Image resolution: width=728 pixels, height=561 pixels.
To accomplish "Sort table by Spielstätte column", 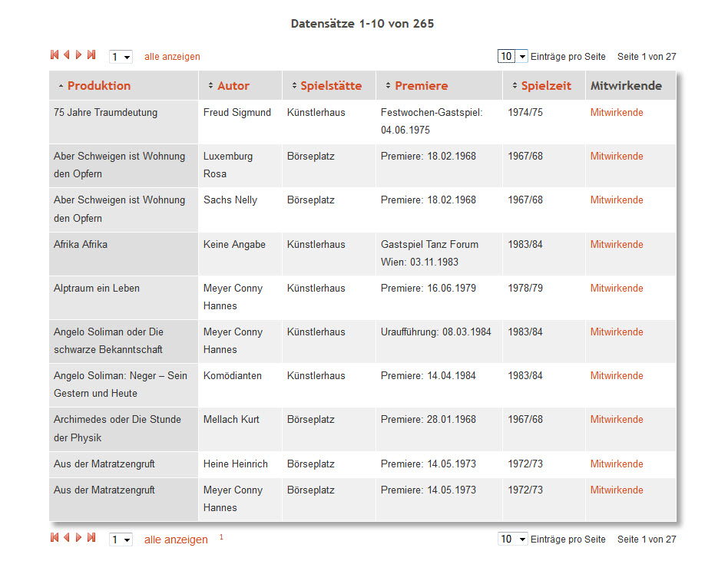I will [x=331, y=86].
